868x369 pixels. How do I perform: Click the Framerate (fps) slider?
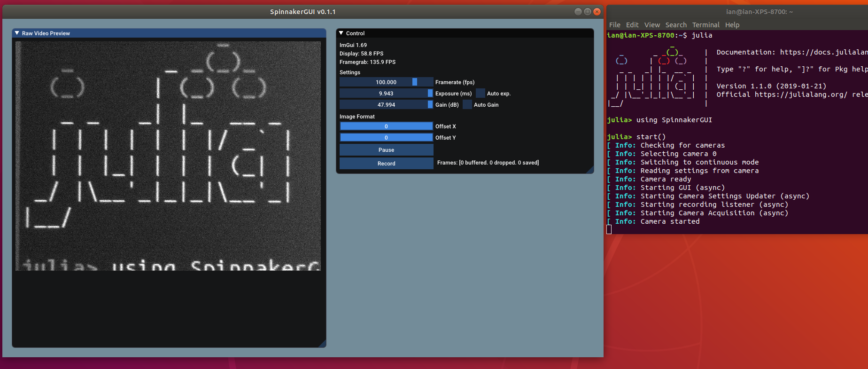click(386, 82)
